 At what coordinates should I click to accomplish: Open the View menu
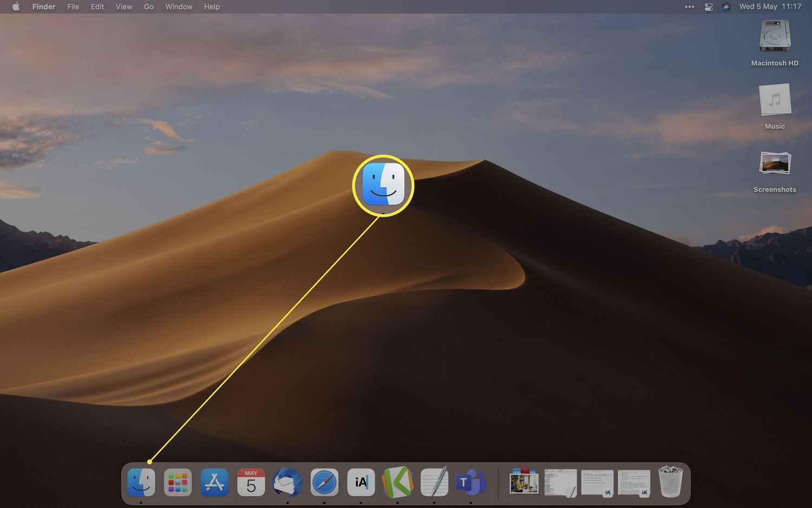[124, 6]
